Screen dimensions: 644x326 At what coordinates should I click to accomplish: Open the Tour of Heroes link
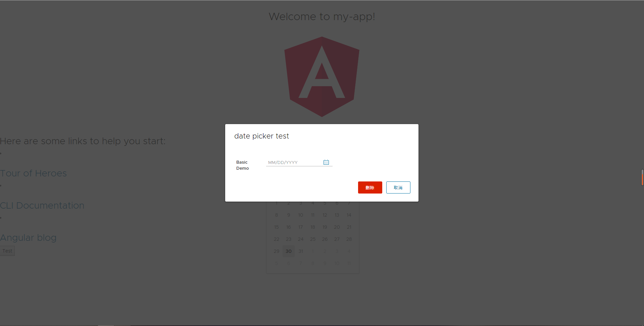point(33,173)
